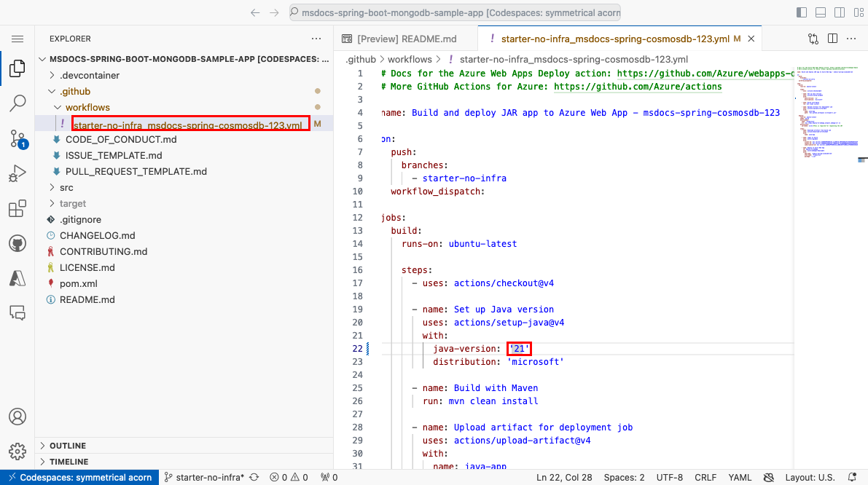Image resolution: width=868 pixels, height=485 pixels.
Task: Expand the OUTLINE section
Action: [69, 445]
